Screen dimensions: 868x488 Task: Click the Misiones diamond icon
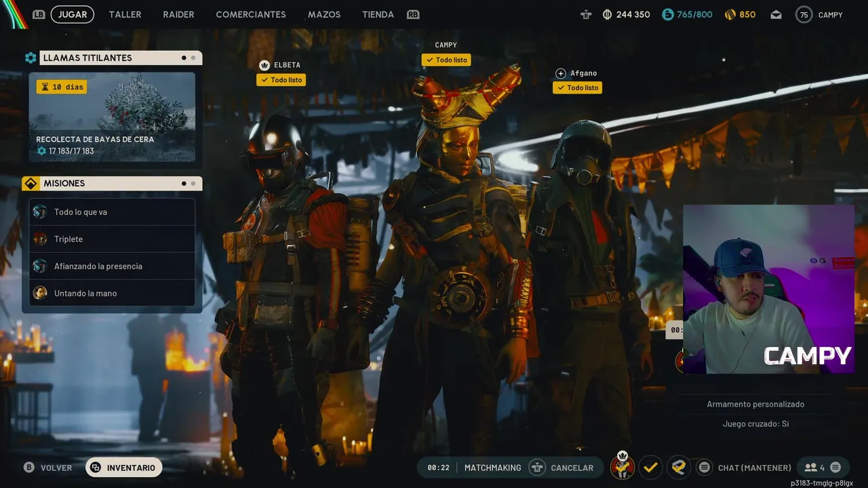tap(31, 183)
